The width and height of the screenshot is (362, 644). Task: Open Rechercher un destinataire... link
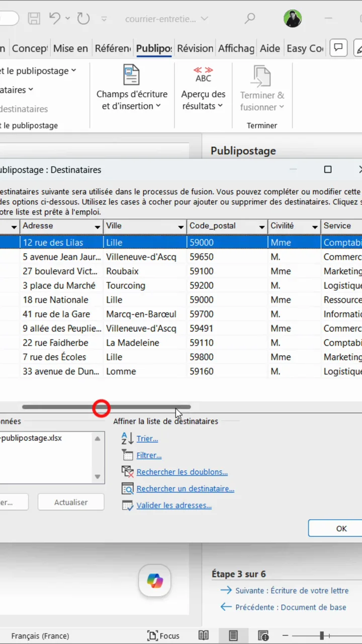pos(186,489)
